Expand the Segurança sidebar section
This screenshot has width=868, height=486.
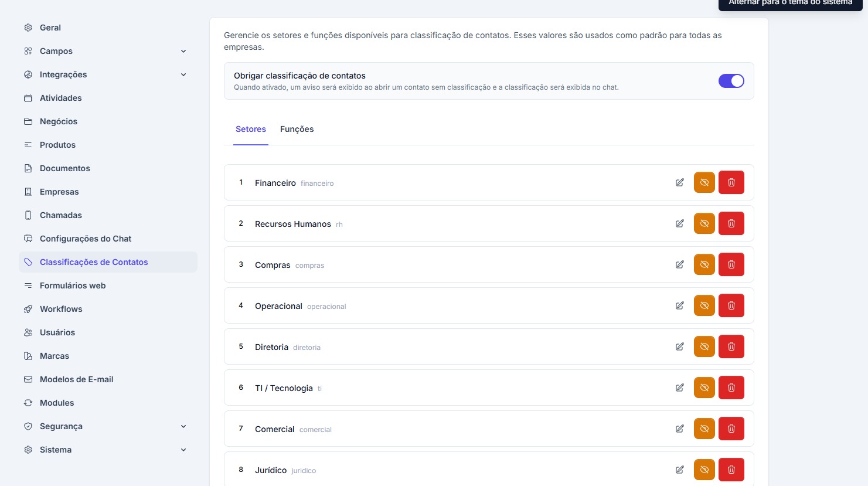pyautogui.click(x=183, y=426)
